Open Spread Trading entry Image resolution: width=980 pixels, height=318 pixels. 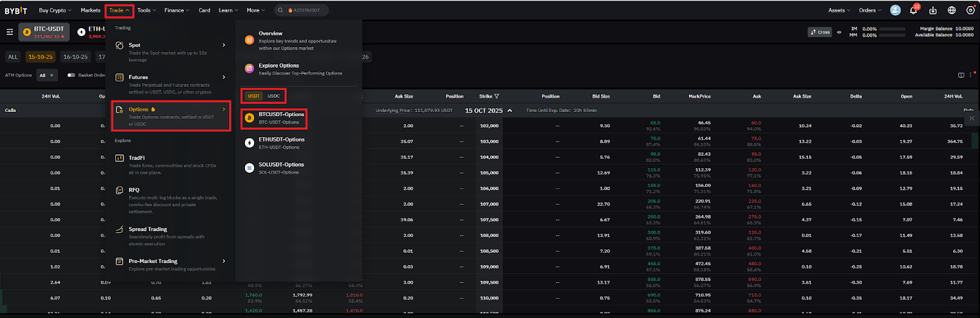(171, 236)
